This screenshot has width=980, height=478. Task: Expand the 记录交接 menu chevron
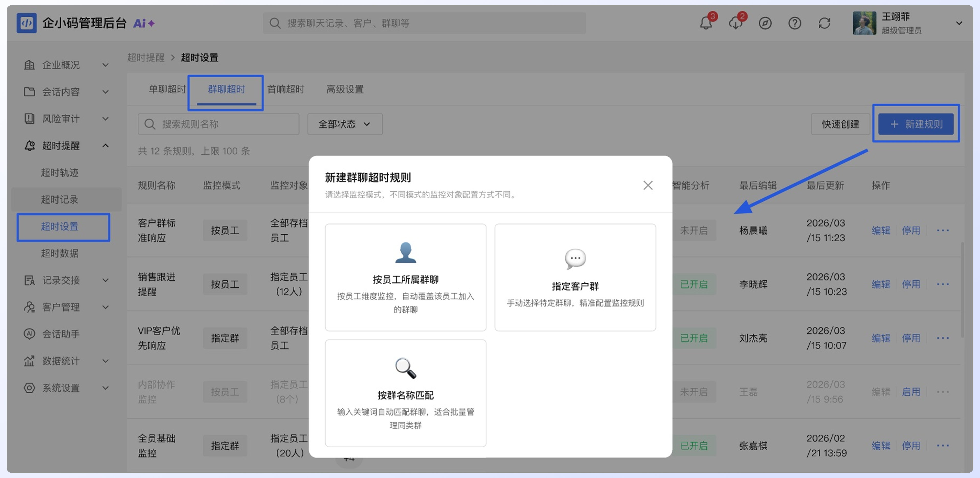pos(106,280)
